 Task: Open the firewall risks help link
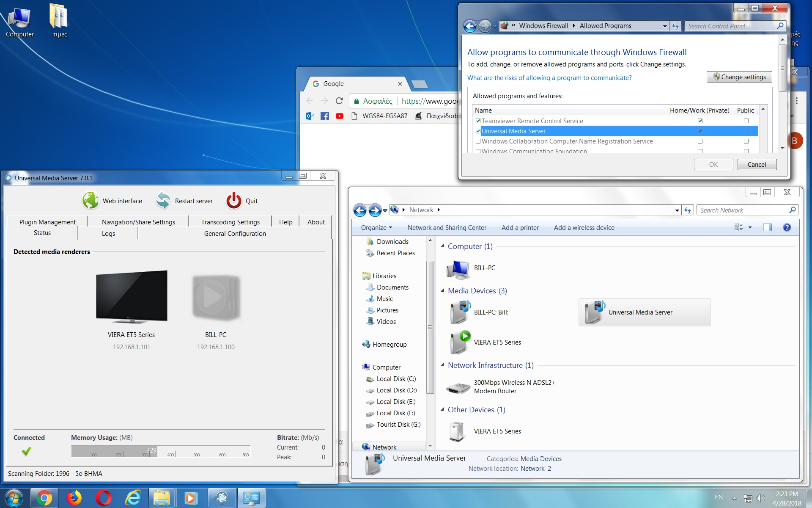click(549, 78)
